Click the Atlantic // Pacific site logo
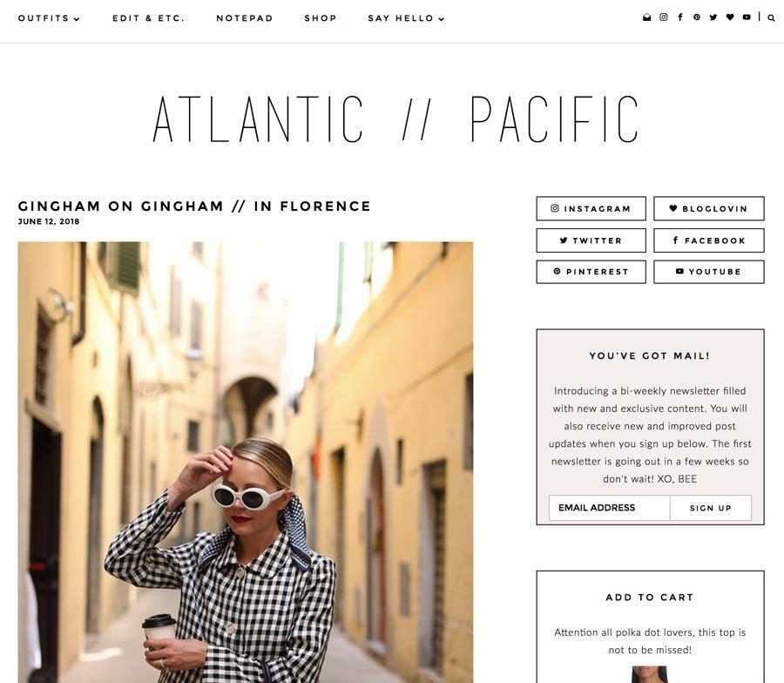784x683 pixels. (x=395, y=119)
